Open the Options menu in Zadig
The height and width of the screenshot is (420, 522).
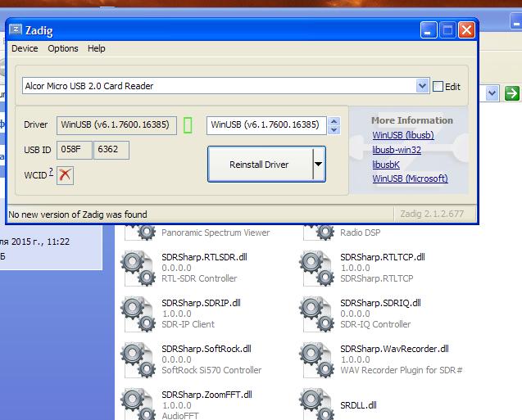63,48
